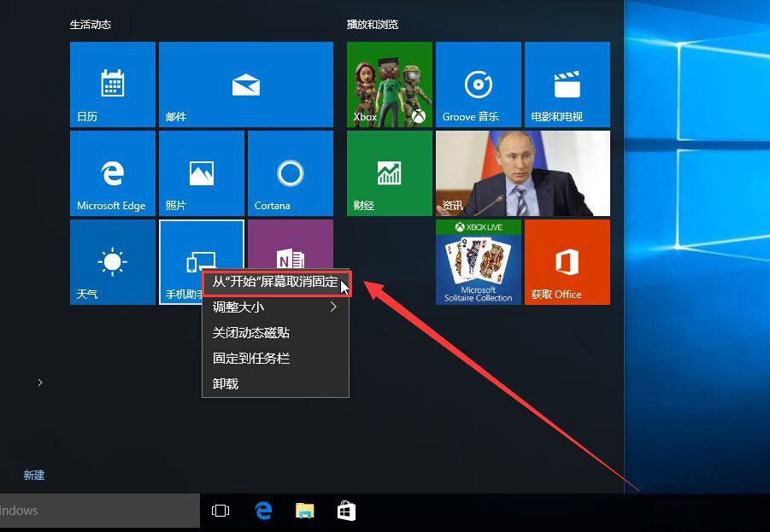Expand the left panel chevron arrow

click(40, 383)
